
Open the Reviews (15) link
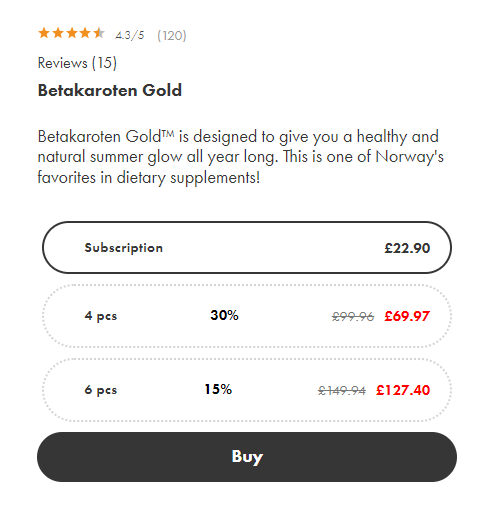coord(77,63)
